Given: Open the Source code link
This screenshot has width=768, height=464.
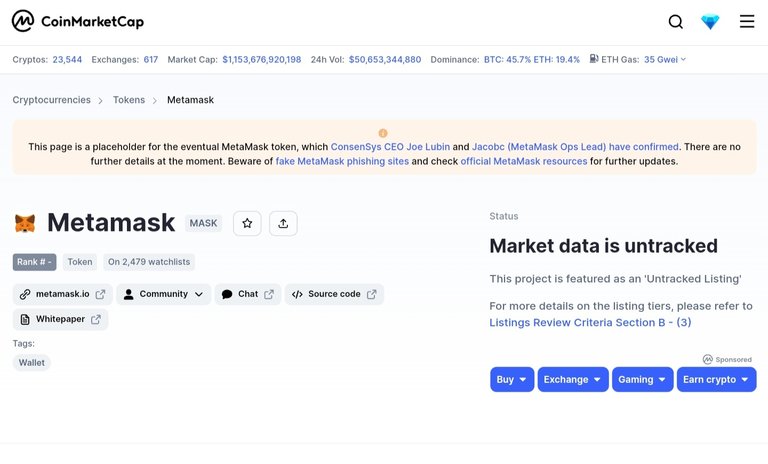Looking at the screenshot, I should (x=334, y=294).
